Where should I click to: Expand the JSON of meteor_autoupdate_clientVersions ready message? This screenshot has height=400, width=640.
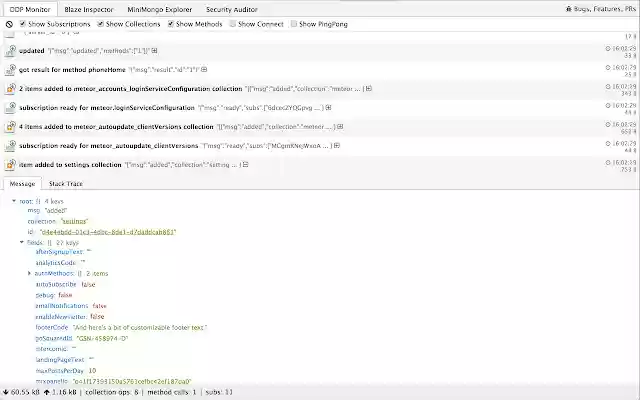click(337, 146)
